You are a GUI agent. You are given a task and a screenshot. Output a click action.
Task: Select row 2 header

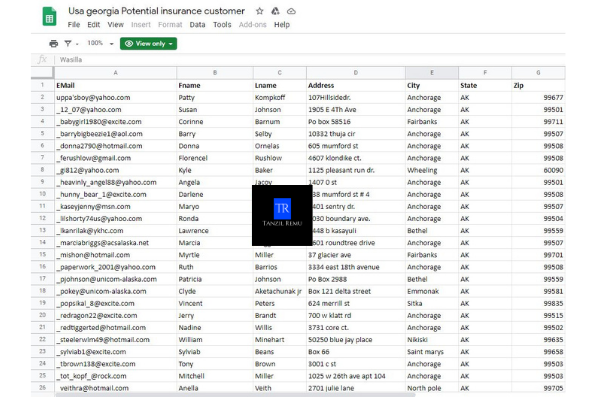42,97
